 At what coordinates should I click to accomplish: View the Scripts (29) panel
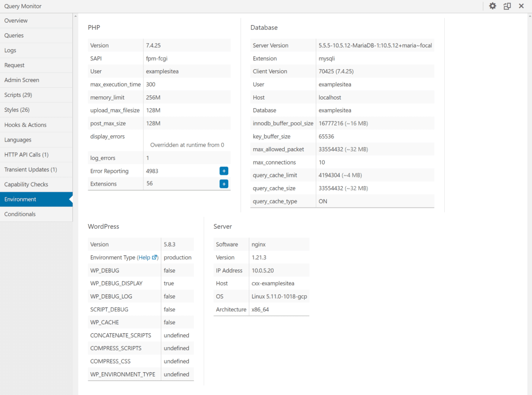(x=18, y=95)
